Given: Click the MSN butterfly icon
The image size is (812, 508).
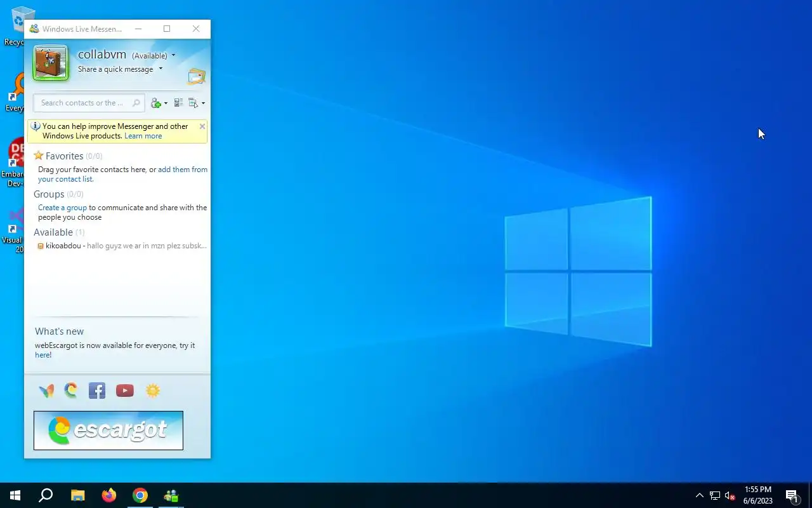Looking at the screenshot, I should coord(46,391).
